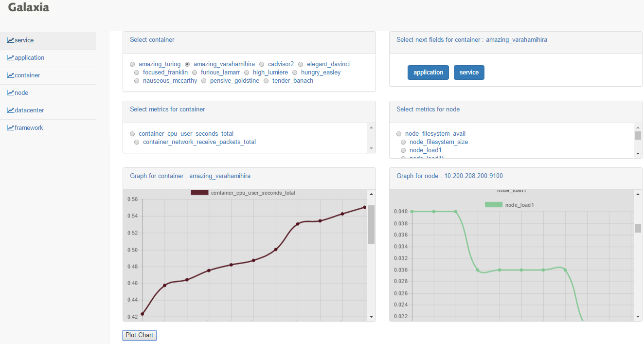644x344 pixels.
Task: Click container metrics list scroll-down arrow
Action: [x=372, y=148]
